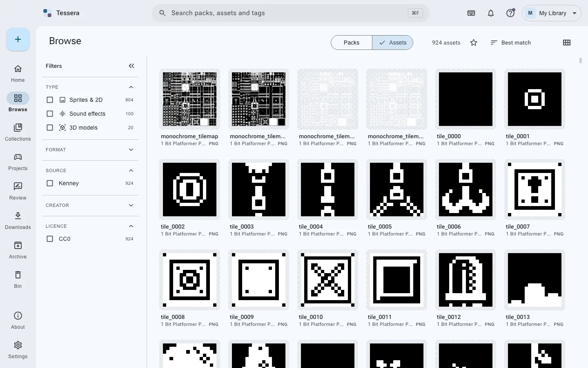Open Bin in sidebar
The image size is (588, 368).
tap(18, 280)
